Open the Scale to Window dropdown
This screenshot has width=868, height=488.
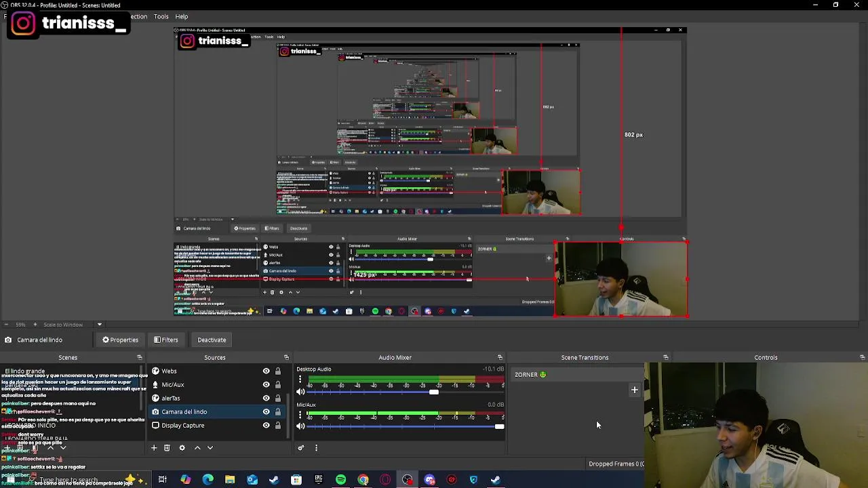[99, 325]
